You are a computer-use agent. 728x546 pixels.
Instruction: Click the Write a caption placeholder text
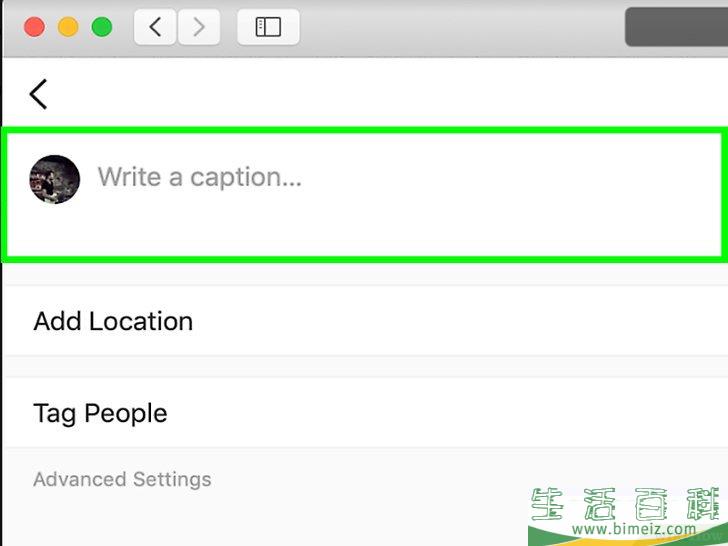tap(200, 177)
